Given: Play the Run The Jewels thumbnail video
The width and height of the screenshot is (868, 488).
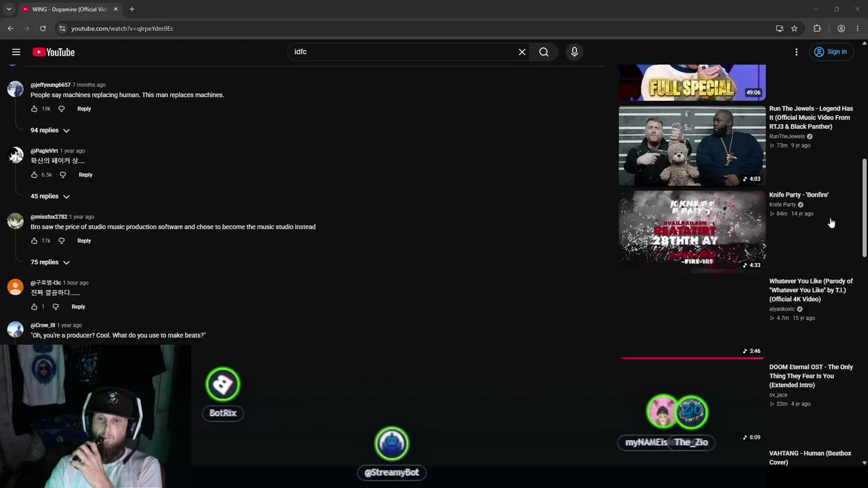Looking at the screenshot, I should click(692, 146).
